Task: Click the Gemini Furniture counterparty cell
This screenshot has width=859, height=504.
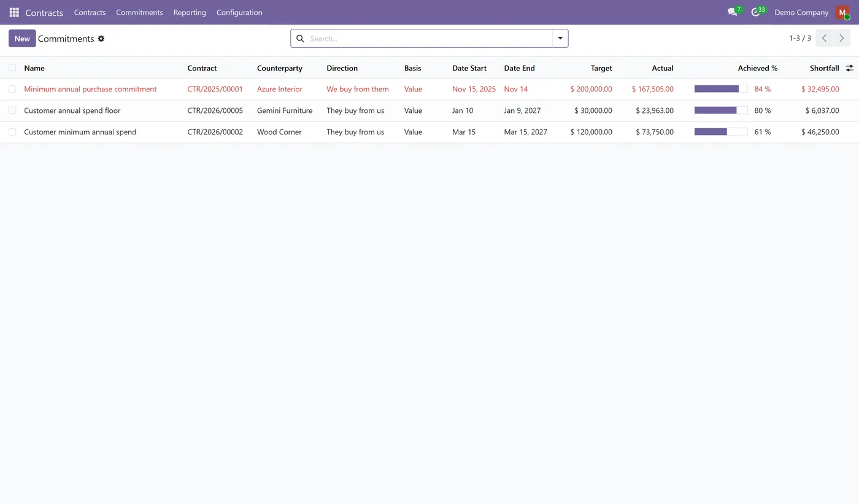Action: (285, 110)
